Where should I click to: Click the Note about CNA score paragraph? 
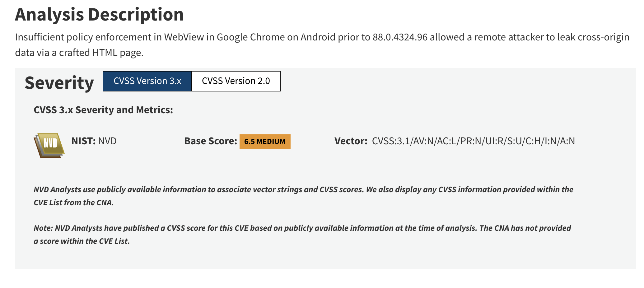tap(302, 235)
